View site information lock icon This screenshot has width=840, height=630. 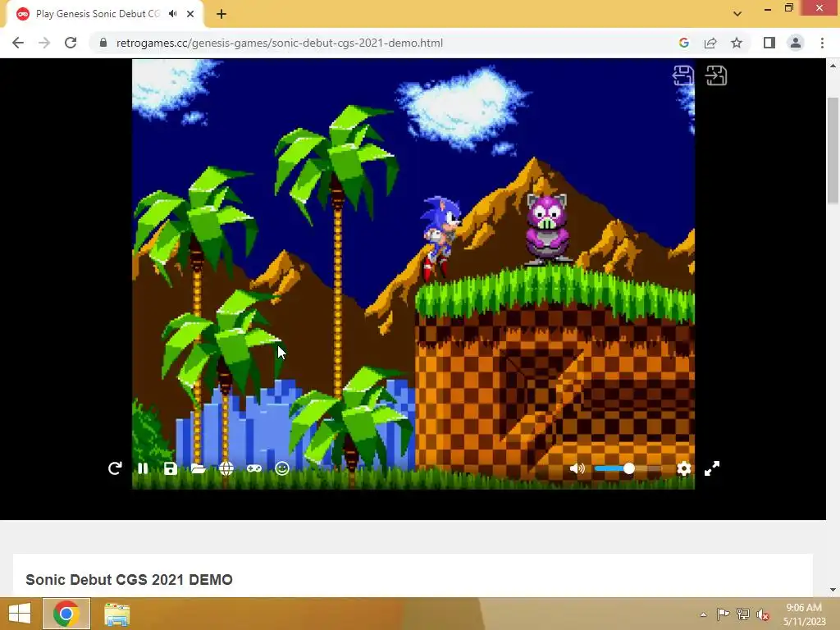click(103, 43)
